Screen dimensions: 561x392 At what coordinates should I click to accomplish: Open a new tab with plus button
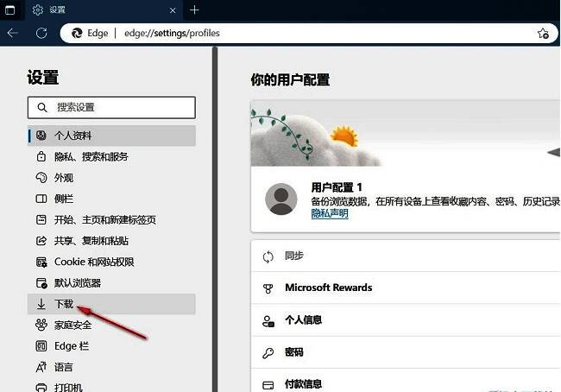[194, 9]
